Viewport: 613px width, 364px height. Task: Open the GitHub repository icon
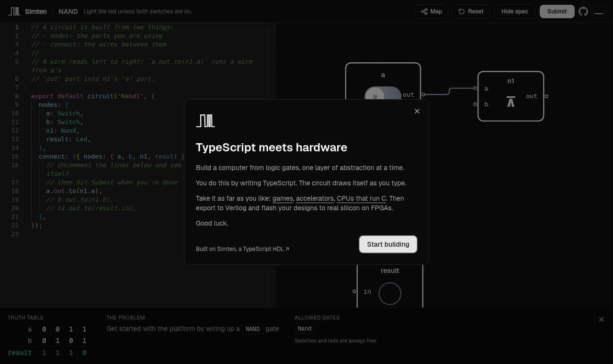click(583, 11)
